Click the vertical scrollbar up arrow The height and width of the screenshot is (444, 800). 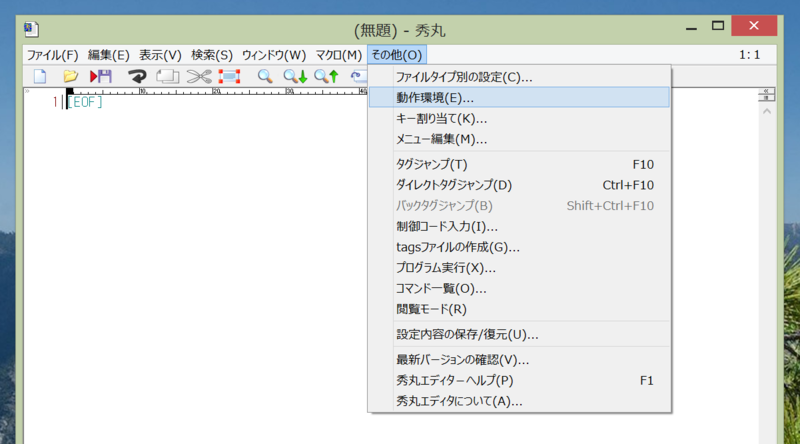pyautogui.click(x=767, y=111)
